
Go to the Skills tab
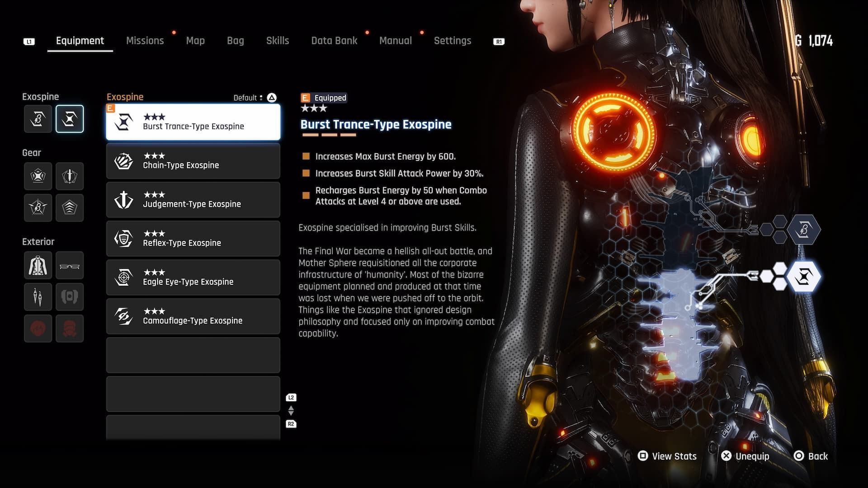click(x=277, y=41)
